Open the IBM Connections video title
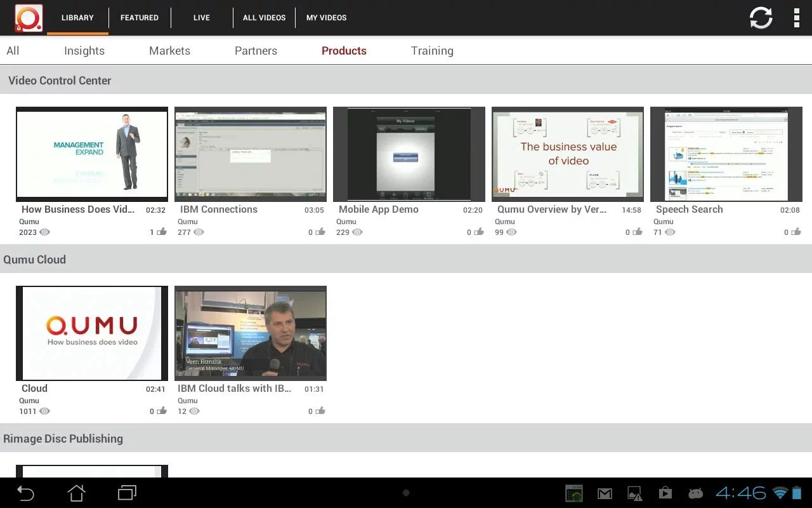Image resolution: width=812 pixels, height=508 pixels. pyautogui.click(x=219, y=210)
